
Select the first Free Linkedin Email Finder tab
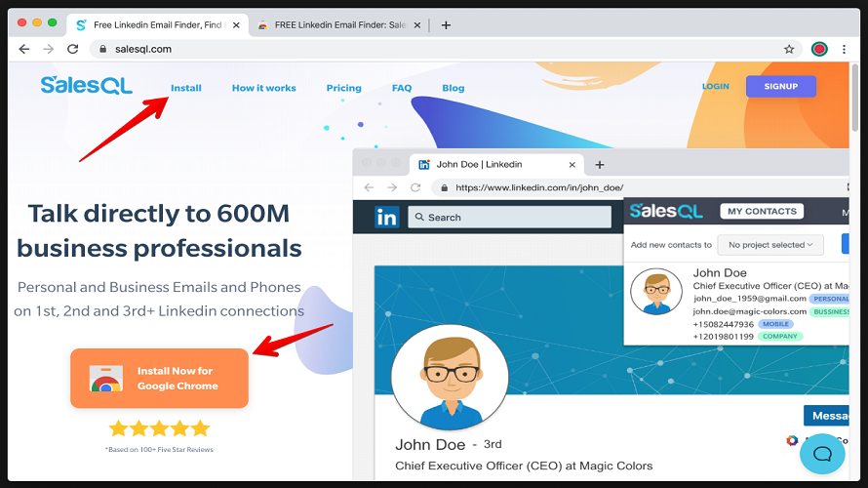(158, 25)
